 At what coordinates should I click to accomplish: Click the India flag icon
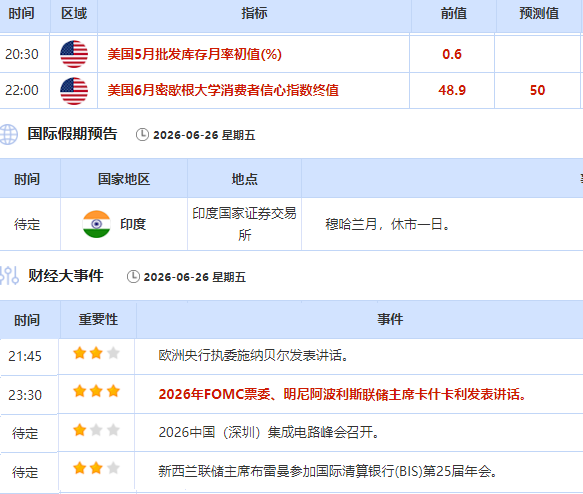[x=96, y=224]
